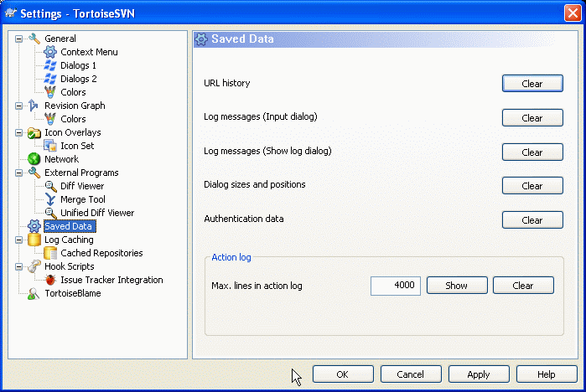Collapse the Log Caching tree node
The height and width of the screenshot is (392, 586).
pos(18,240)
